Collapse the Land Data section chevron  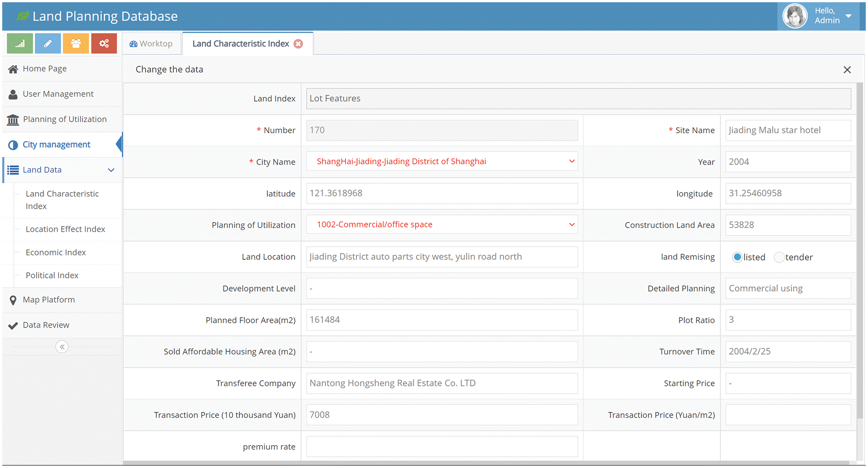point(111,170)
